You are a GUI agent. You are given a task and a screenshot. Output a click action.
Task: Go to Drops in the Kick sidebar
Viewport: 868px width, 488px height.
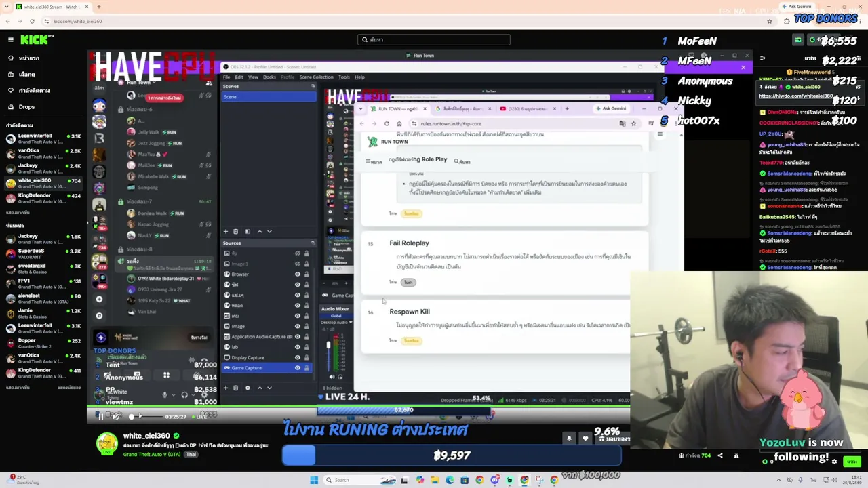tap(26, 106)
